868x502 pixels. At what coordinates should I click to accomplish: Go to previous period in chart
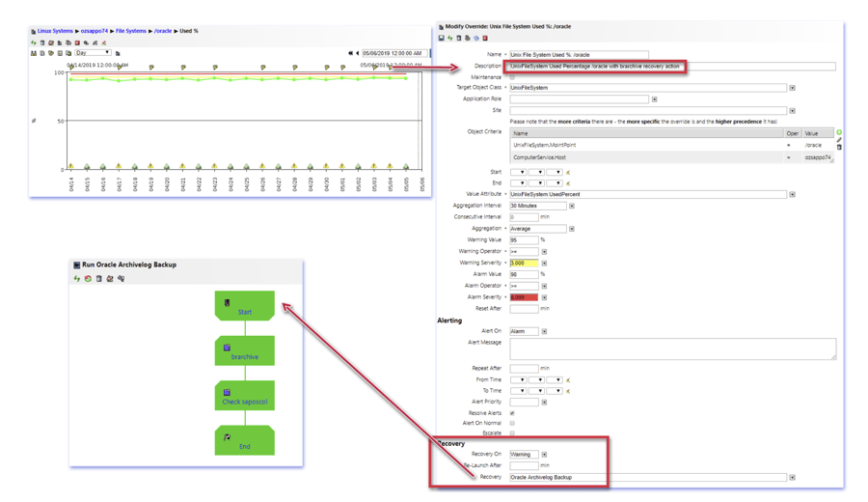357,54
